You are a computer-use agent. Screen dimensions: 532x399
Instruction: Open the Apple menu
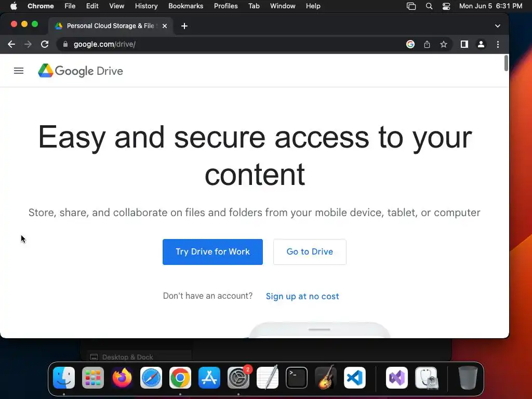pos(14,6)
